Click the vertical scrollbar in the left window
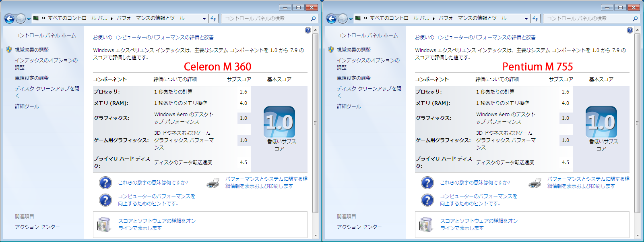Screen dimensions: 644x242 tap(315, 123)
